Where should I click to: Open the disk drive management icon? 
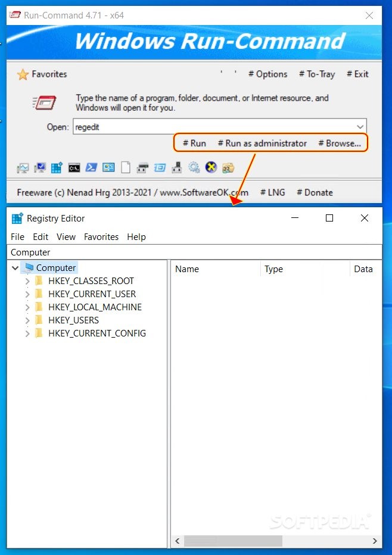pos(142,168)
